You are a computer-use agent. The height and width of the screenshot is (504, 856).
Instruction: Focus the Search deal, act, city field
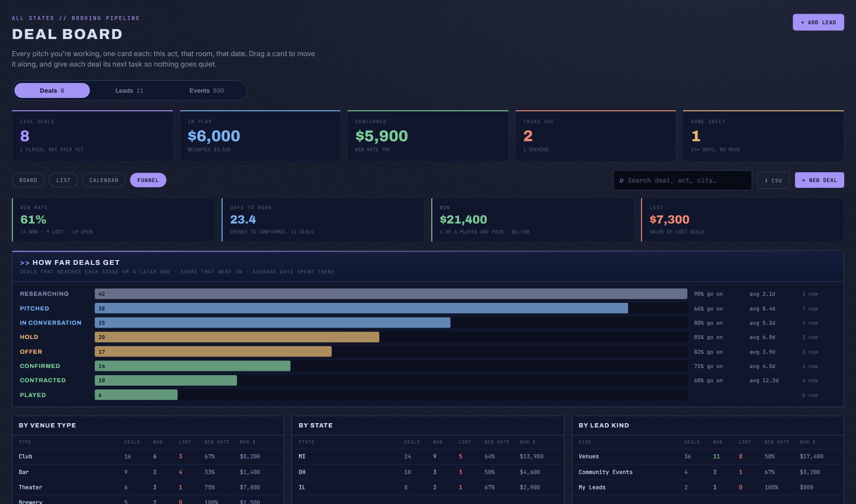tap(682, 180)
